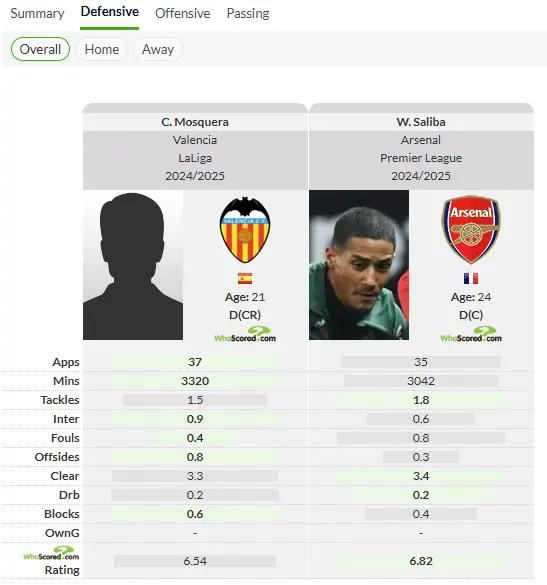Select the Defensive tab
The width and height of the screenshot is (547, 585).
click(110, 12)
